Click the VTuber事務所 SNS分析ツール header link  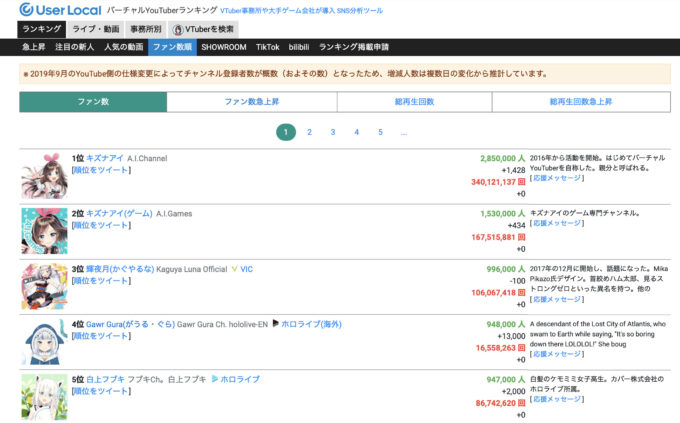tap(301, 11)
